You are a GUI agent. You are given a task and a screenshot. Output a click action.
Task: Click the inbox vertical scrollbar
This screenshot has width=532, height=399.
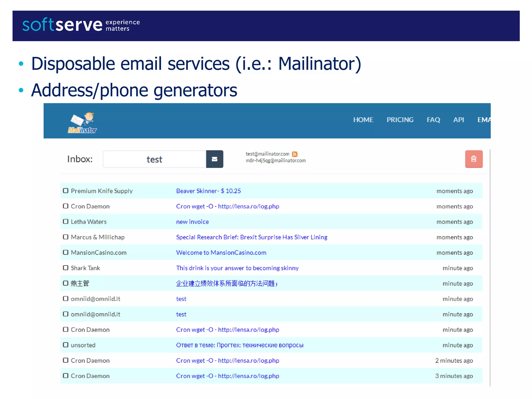tap(490, 268)
